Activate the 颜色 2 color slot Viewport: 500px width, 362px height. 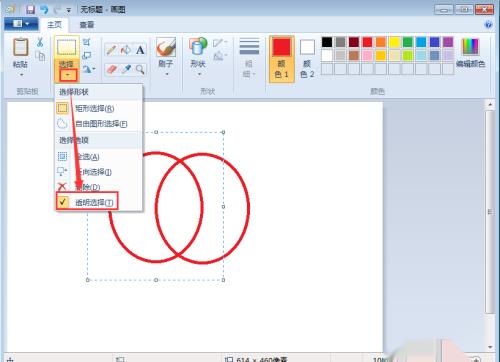(307, 59)
